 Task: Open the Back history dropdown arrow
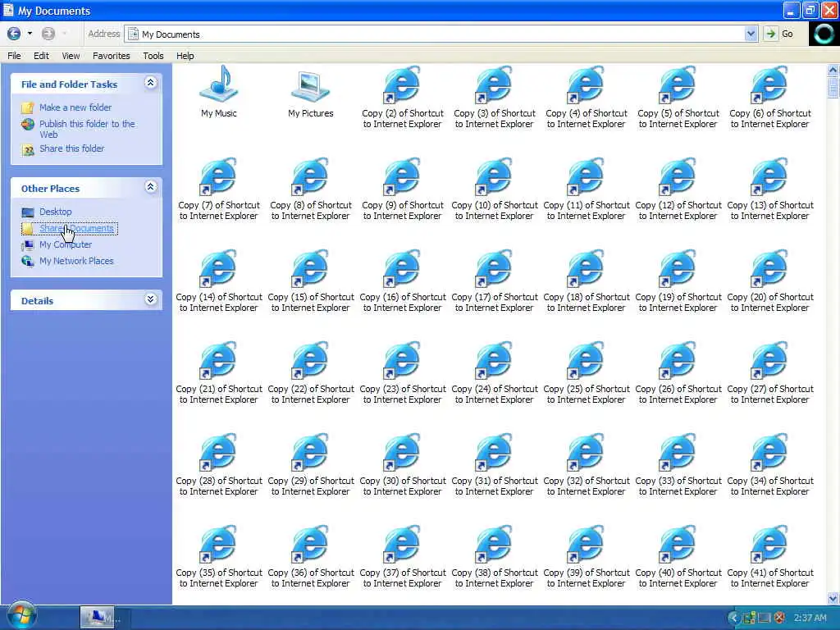click(x=30, y=34)
